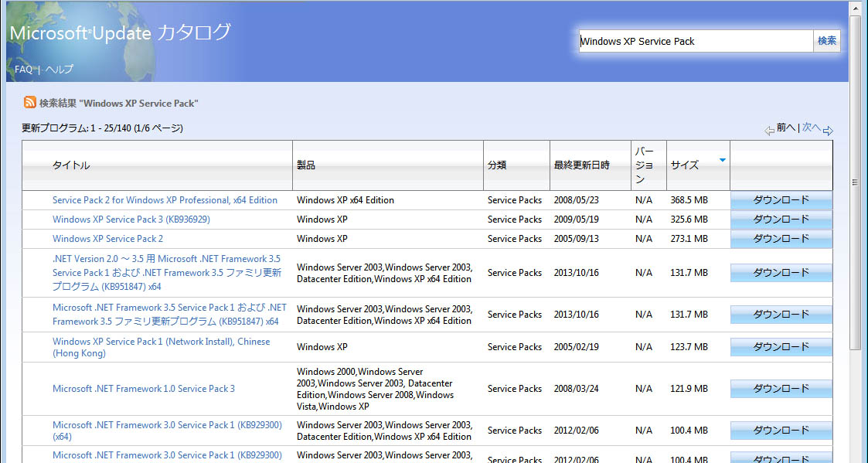This screenshot has height=463, width=868.
Task: Open the FAQ link
Action: pyautogui.click(x=23, y=70)
